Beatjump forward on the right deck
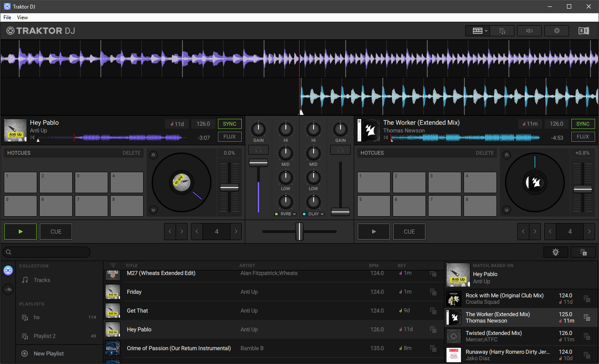 (535, 232)
